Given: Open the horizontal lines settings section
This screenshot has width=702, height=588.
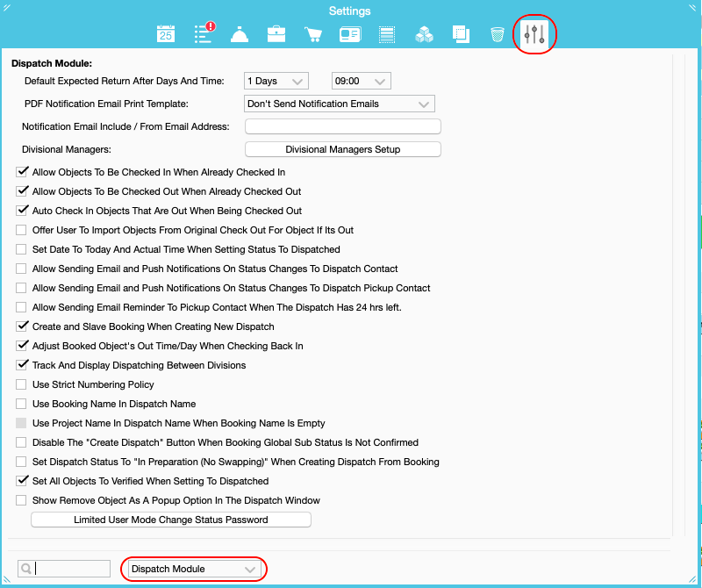Looking at the screenshot, I should click(x=386, y=32).
